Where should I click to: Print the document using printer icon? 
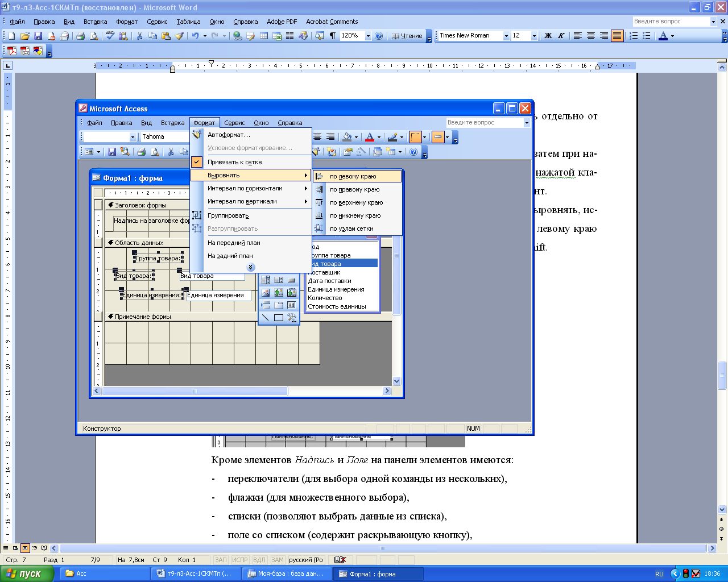[x=81, y=36]
